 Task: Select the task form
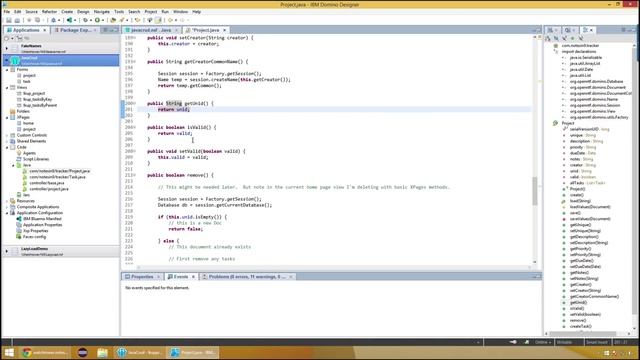(27, 82)
